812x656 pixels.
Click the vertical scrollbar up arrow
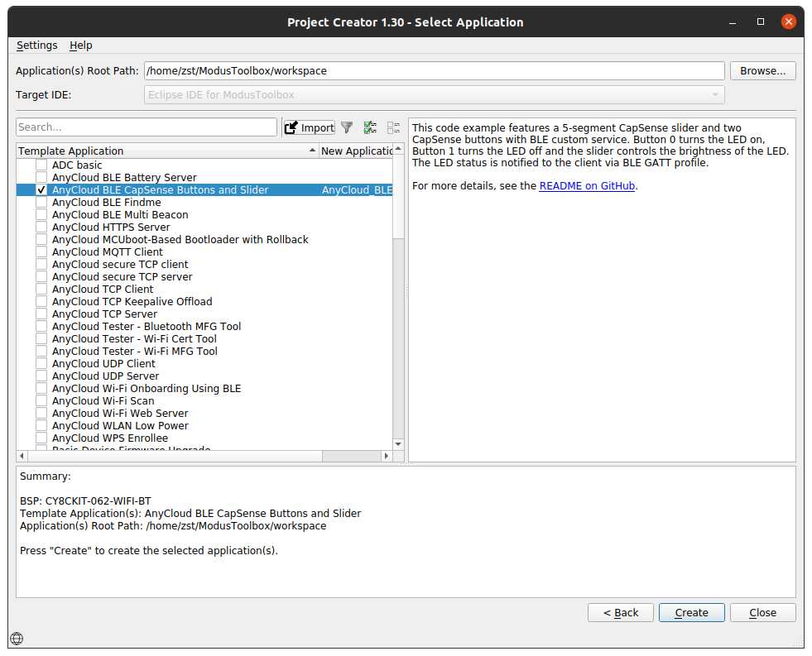pyautogui.click(x=398, y=149)
